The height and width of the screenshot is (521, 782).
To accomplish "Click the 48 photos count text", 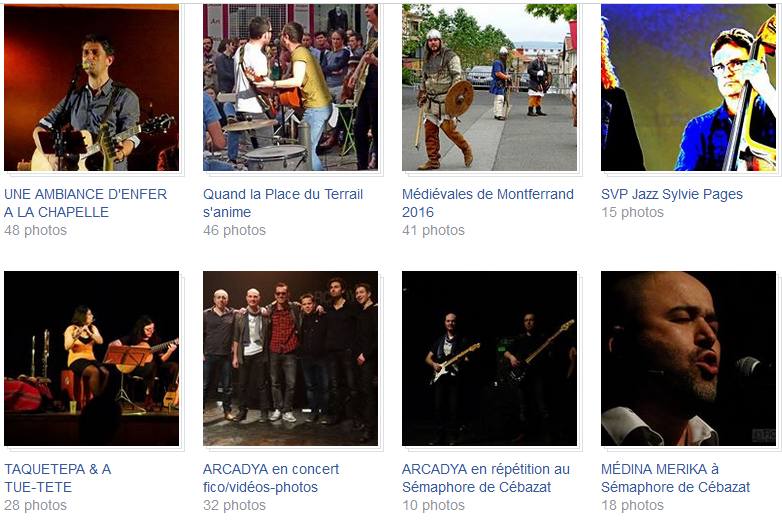I will (x=35, y=230).
